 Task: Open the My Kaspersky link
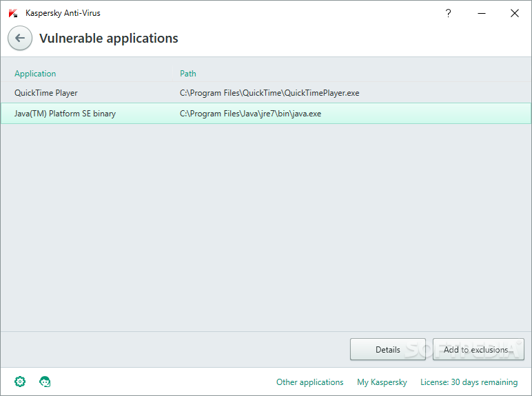point(382,382)
